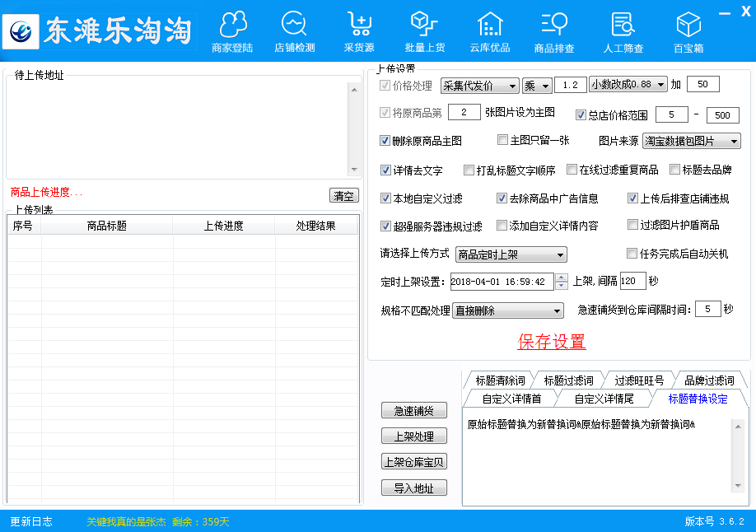The image size is (756, 532).
Task: Select the 自定义详情尾 tab
Action: click(604, 399)
